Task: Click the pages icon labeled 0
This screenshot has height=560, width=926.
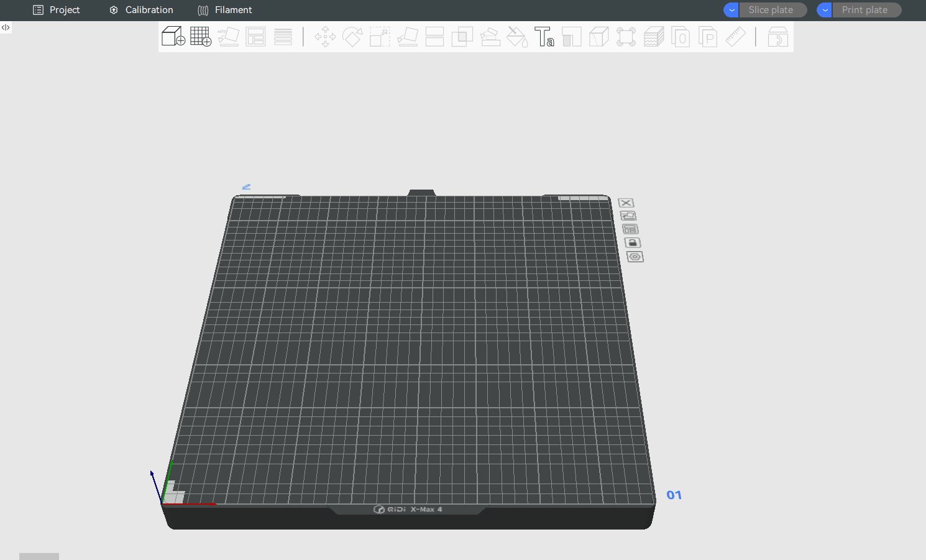Action: coord(681,37)
